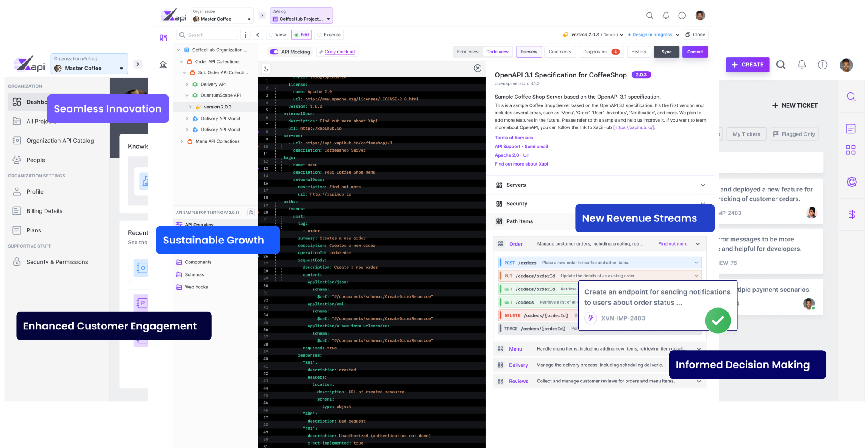Viewport: 868px width, 448px height.
Task: Select the Preview tab
Action: click(x=529, y=52)
